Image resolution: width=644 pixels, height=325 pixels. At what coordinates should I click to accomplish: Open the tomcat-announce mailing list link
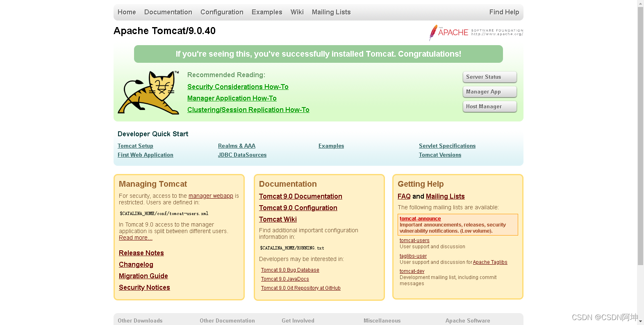pos(420,219)
